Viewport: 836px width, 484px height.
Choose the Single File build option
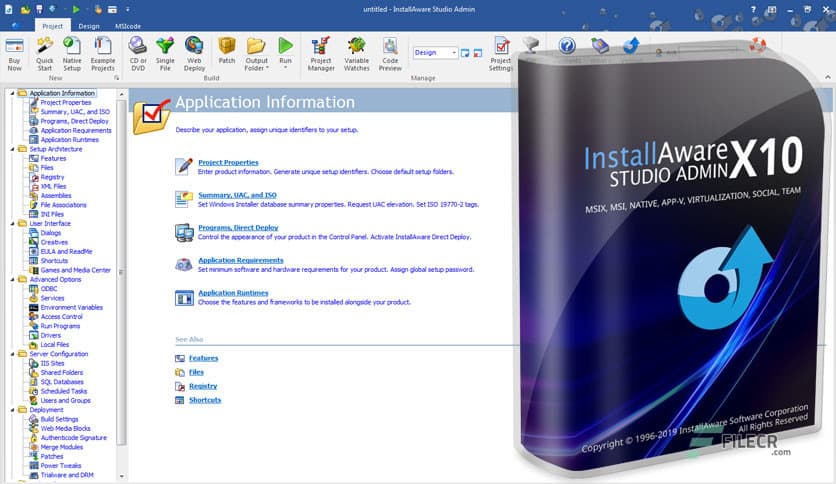(x=165, y=54)
